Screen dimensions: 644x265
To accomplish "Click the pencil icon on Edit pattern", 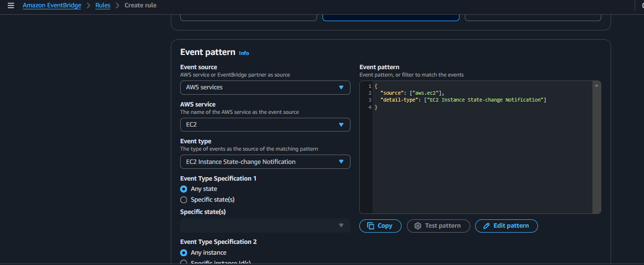I will click(486, 226).
